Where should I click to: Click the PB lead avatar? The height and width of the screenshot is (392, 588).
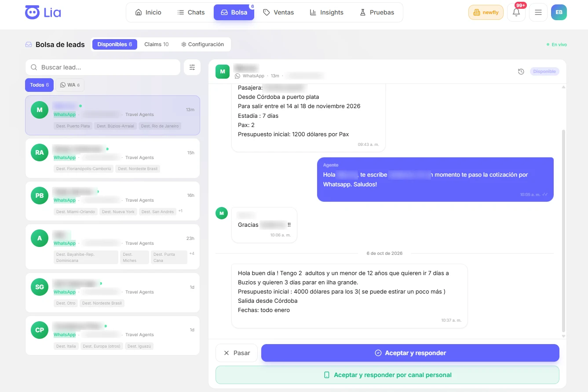[x=40, y=196]
